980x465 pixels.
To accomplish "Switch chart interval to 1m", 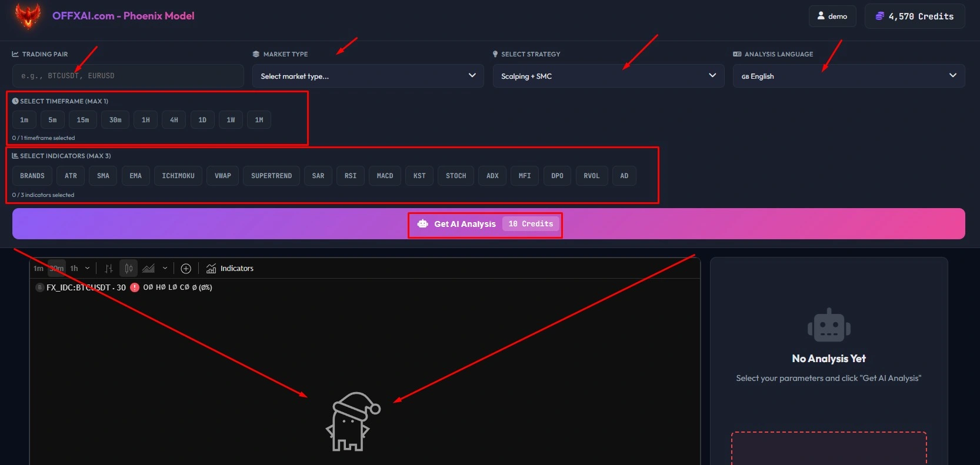I will pos(38,269).
